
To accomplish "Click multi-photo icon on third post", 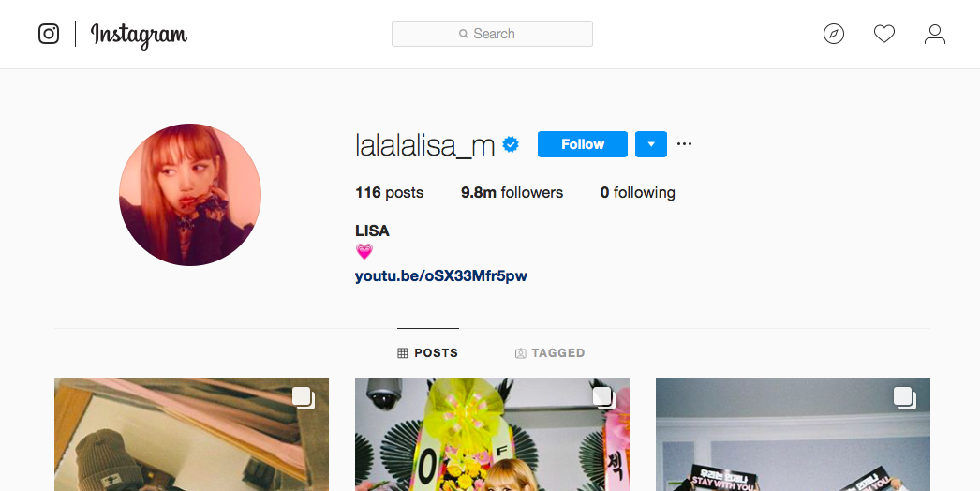I will coord(905,398).
